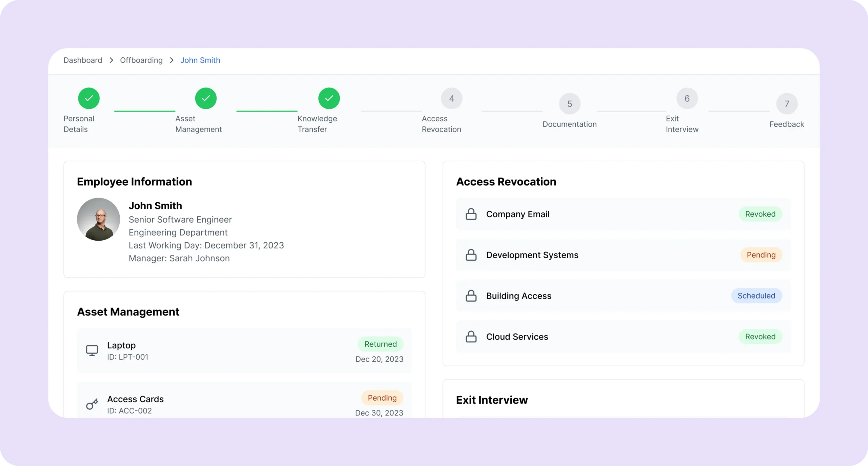Click green checkmark for Personal Details step

pos(89,98)
